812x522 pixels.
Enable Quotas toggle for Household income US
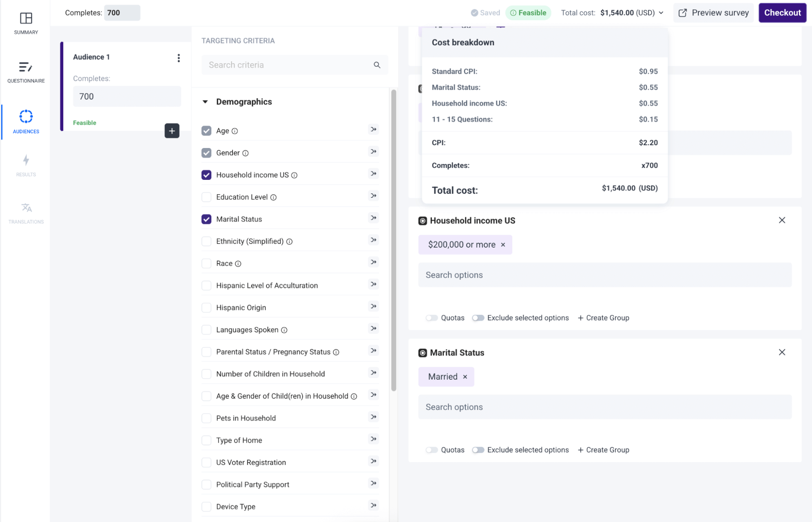click(x=431, y=318)
